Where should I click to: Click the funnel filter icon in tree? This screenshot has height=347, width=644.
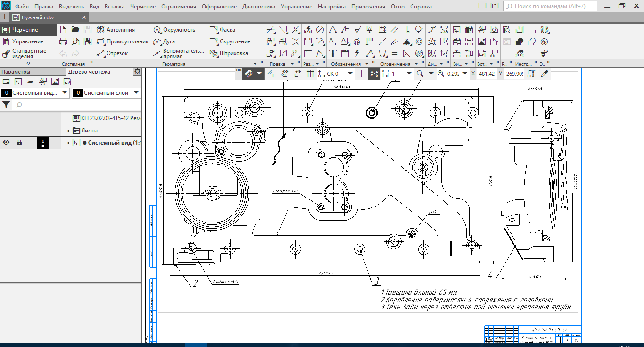coord(6,105)
